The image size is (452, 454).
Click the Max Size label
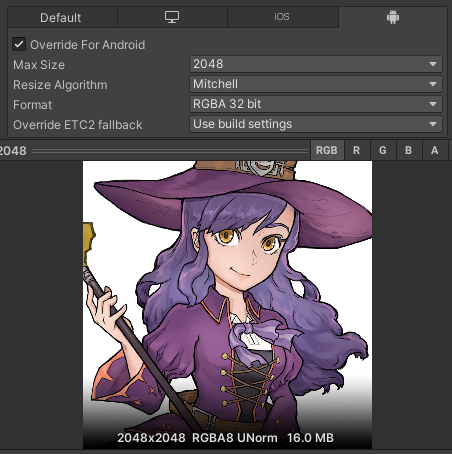click(x=39, y=65)
